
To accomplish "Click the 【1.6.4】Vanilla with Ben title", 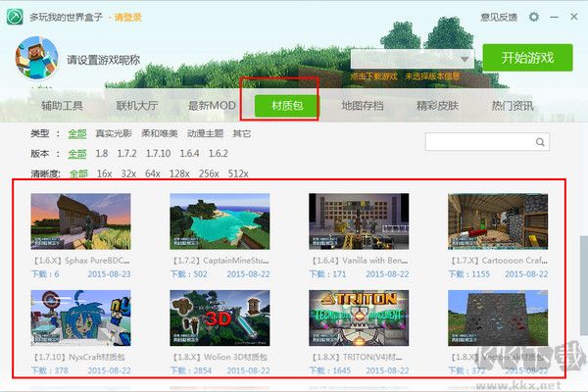I will pos(360,261).
